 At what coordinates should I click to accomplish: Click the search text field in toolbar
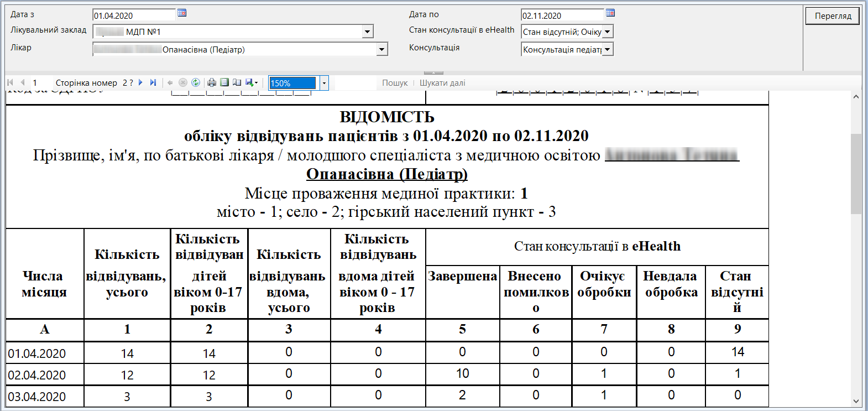[355, 83]
